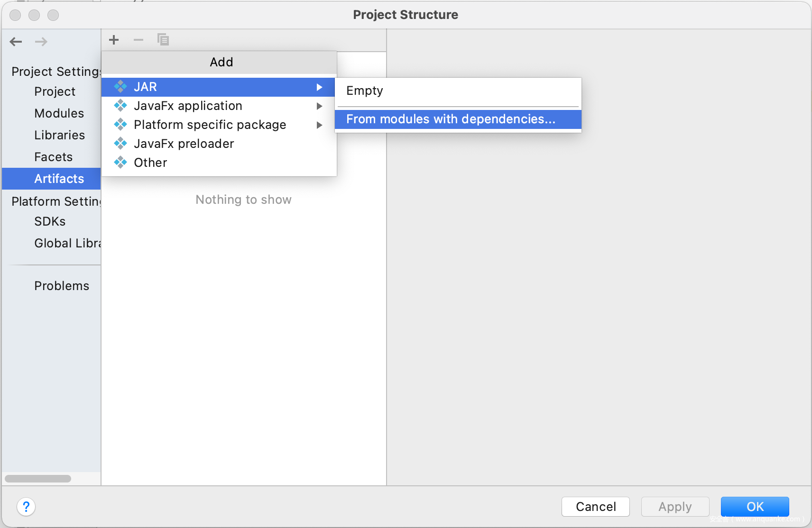Click the back navigation arrow

(16, 42)
